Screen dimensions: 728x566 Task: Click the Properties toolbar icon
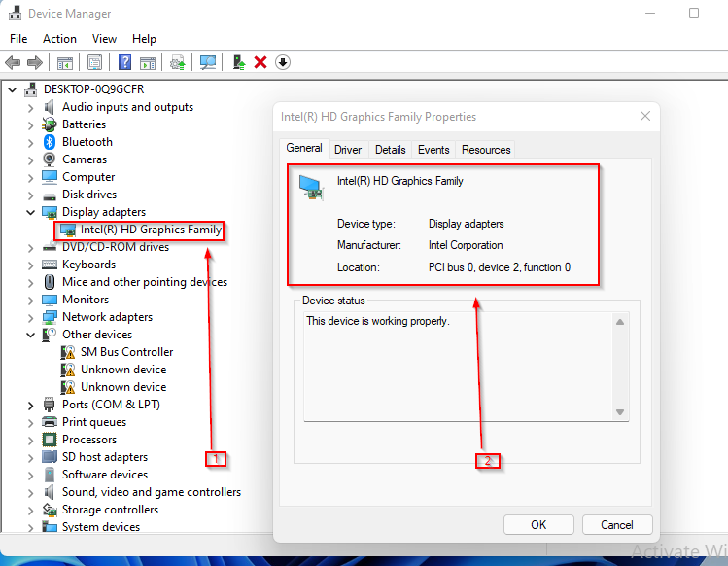(x=94, y=62)
